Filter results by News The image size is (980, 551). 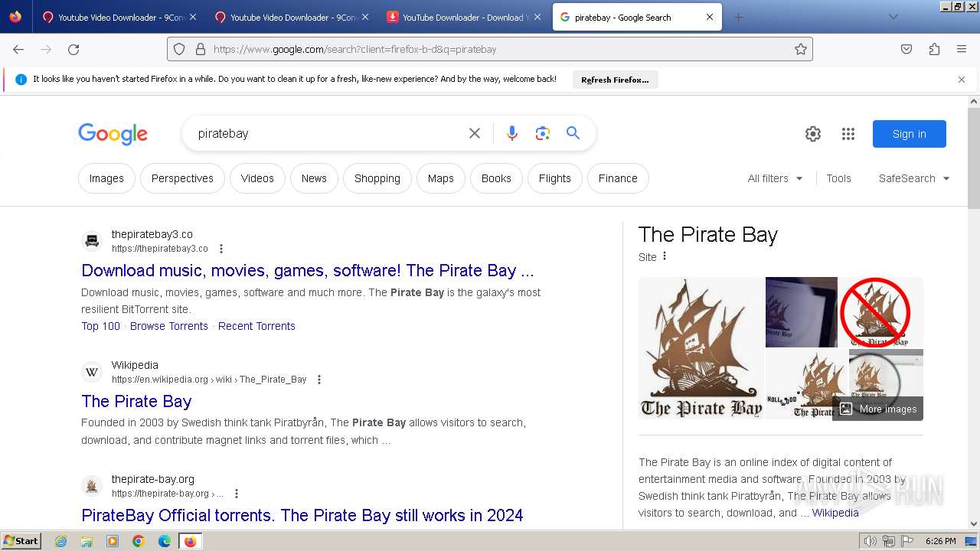(314, 178)
